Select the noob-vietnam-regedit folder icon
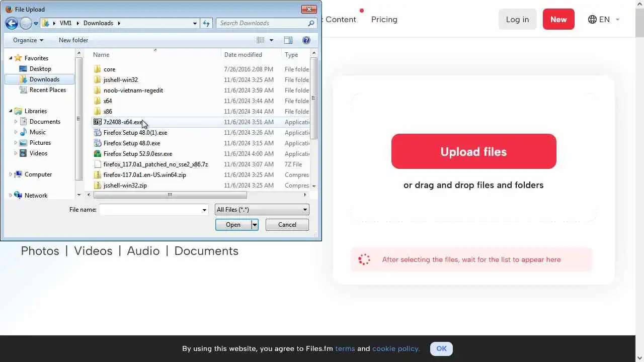 (98, 90)
